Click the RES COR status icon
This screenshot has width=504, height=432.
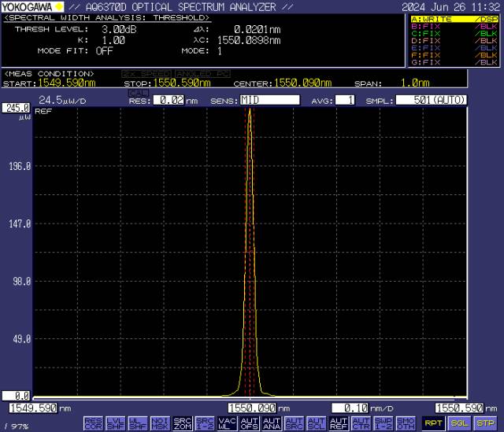click(x=92, y=423)
